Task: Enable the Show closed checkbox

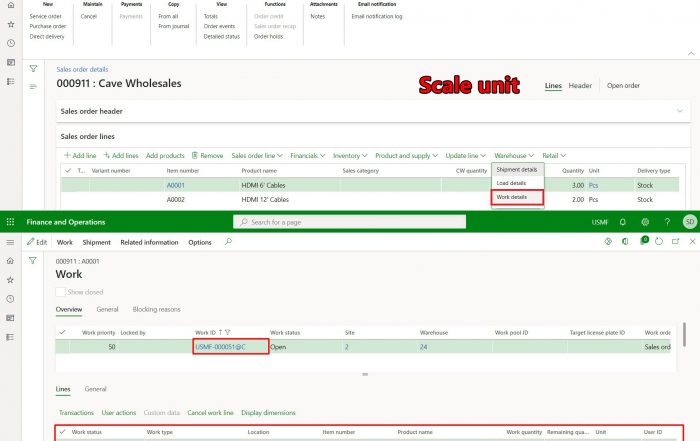Action: pos(60,292)
